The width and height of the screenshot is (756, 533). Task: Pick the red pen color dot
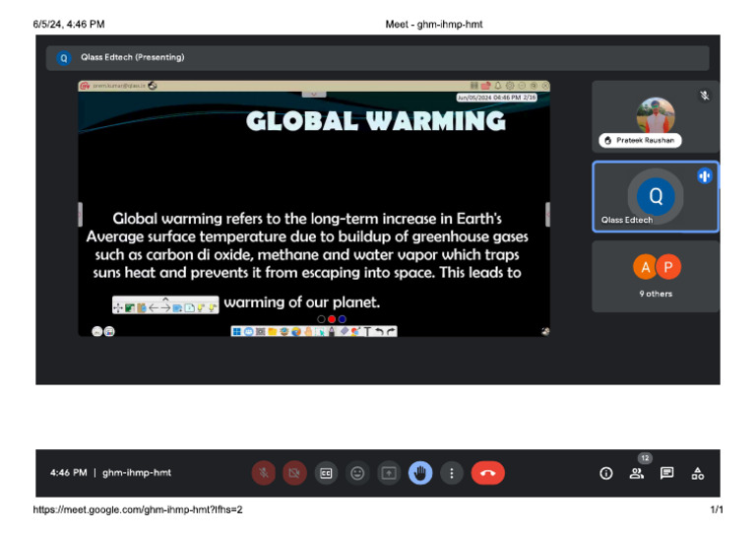[x=332, y=319]
